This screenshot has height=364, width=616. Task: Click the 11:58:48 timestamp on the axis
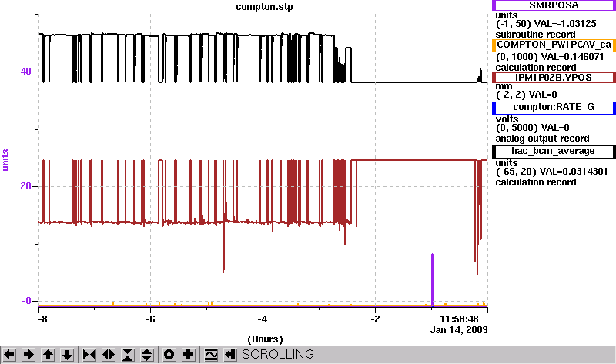click(x=459, y=319)
